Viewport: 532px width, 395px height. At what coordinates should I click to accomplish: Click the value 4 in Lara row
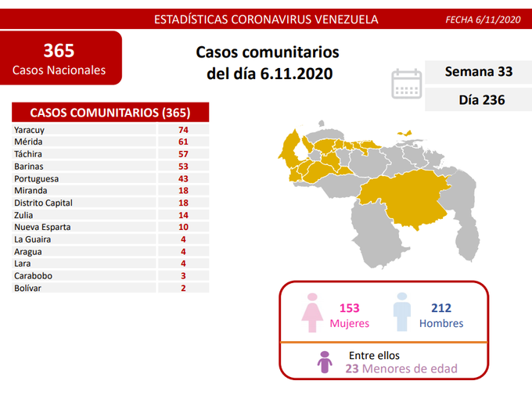[x=183, y=264]
